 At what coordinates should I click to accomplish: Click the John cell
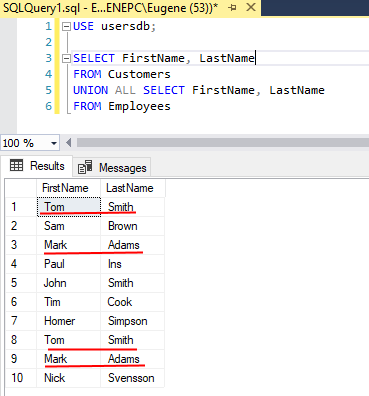[x=69, y=283]
